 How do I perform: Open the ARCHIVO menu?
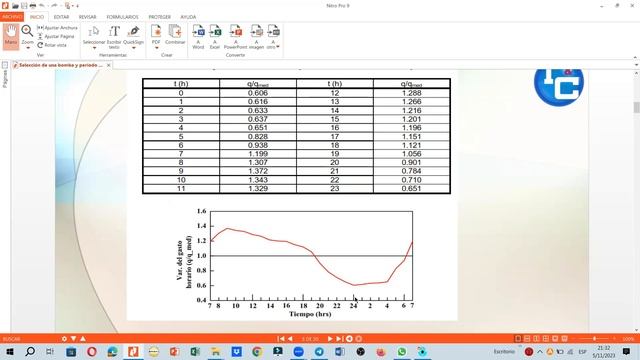click(12, 17)
